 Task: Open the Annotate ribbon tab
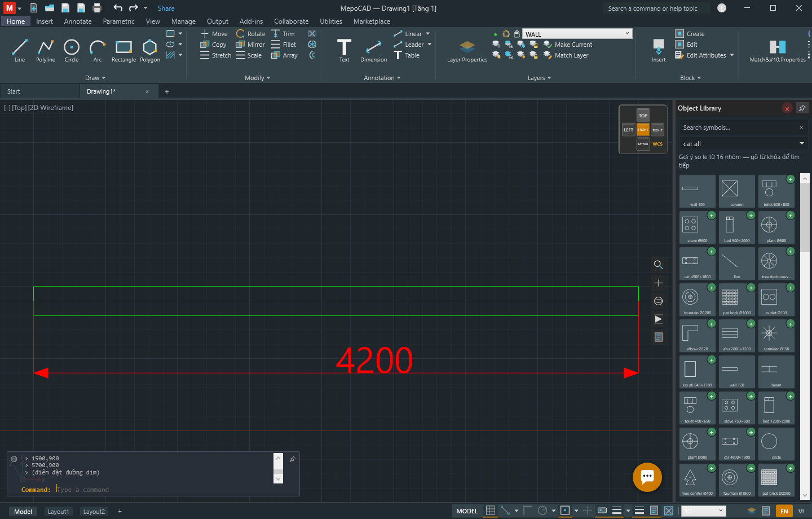(x=78, y=21)
